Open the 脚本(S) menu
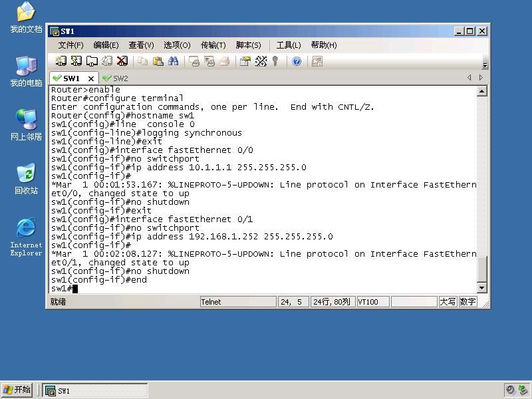 tap(248, 45)
